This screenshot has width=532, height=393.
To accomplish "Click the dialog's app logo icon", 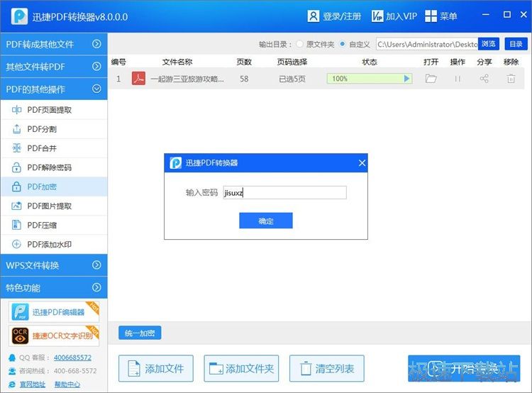I will tap(175, 163).
